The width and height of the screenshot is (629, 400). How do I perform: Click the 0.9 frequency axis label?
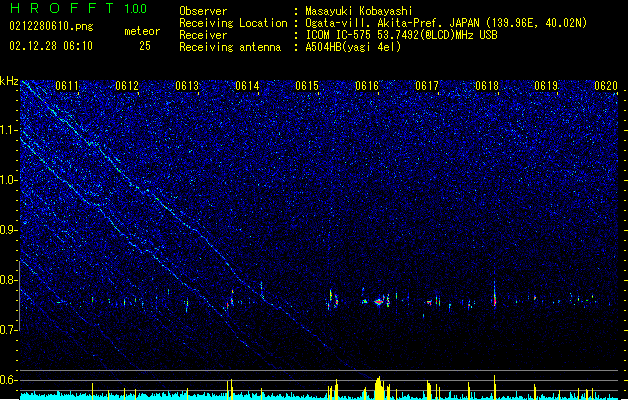point(9,230)
